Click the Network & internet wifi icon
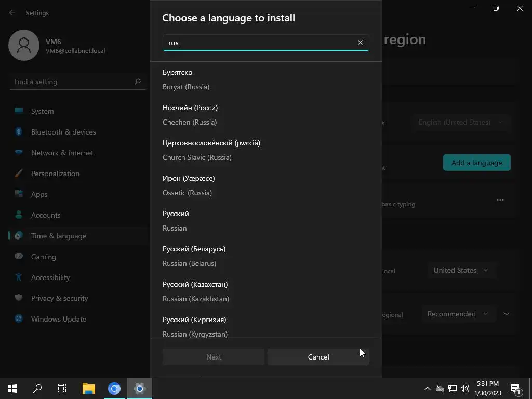532x399 pixels. tap(19, 152)
